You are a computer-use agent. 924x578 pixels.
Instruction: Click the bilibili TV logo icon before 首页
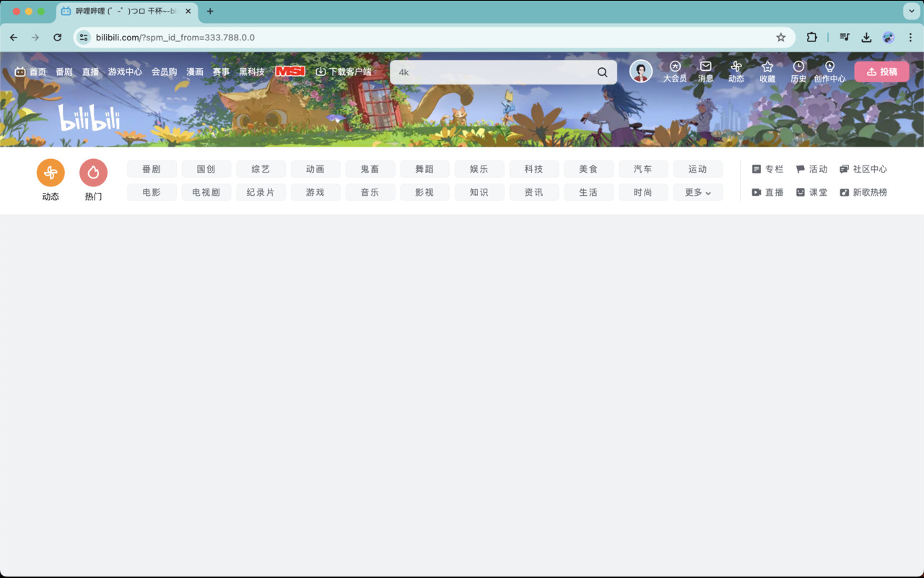pyautogui.click(x=19, y=72)
